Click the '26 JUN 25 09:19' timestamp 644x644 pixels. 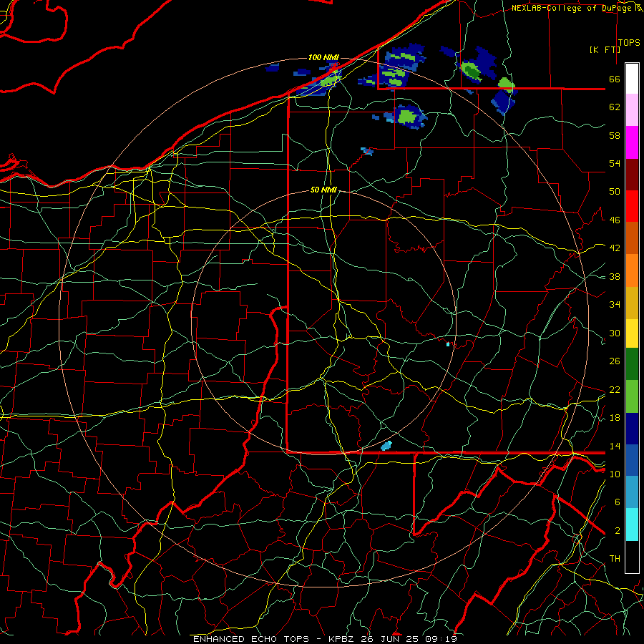coord(409,639)
